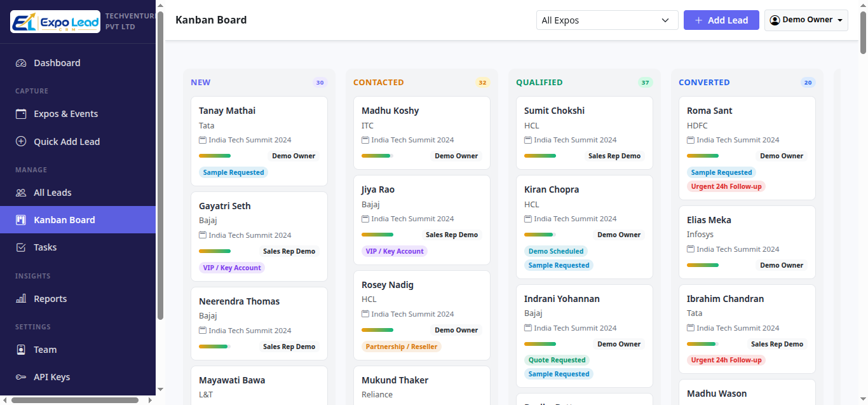Click the plus icon in Add Lead
The image size is (868, 405).
tap(698, 20)
